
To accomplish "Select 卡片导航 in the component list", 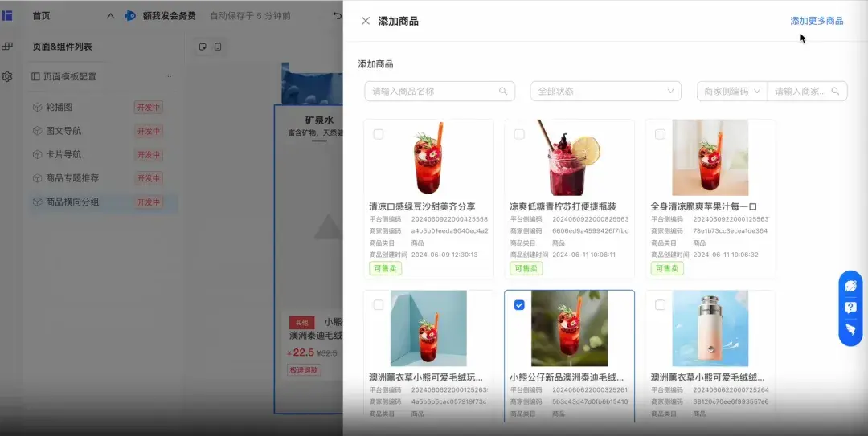I will point(104,154).
